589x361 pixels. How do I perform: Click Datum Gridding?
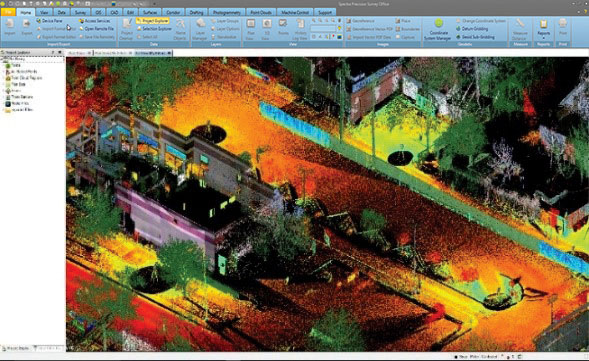pyautogui.click(x=472, y=29)
